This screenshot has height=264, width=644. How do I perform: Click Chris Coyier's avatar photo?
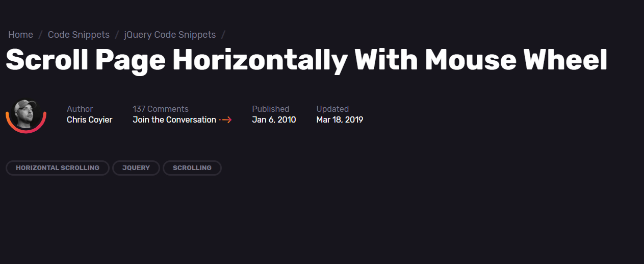point(26,114)
